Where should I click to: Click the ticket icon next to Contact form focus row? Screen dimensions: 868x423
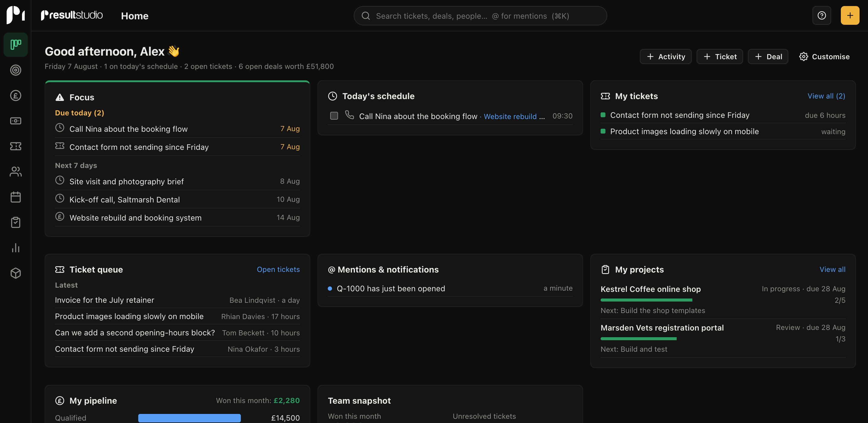tap(60, 146)
